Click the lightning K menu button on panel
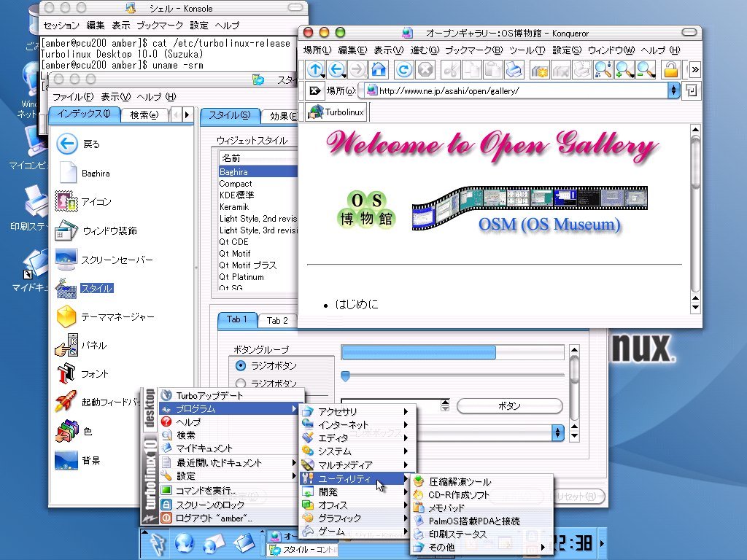This screenshot has width=747, height=560. [158, 544]
